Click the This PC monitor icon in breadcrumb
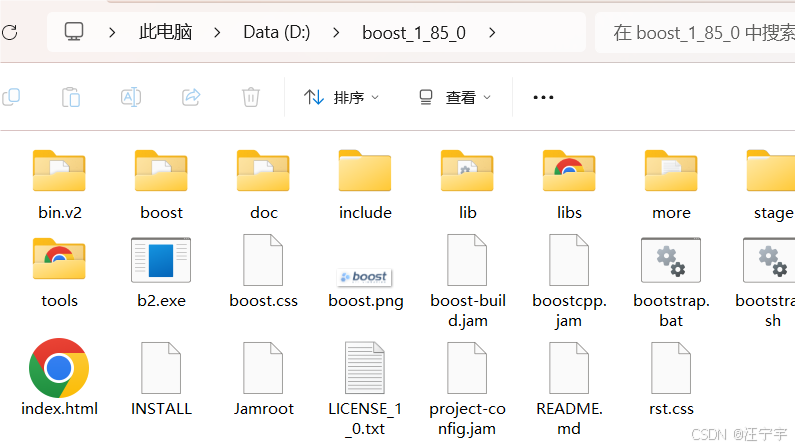This screenshot has height=448, width=795. tap(74, 32)
